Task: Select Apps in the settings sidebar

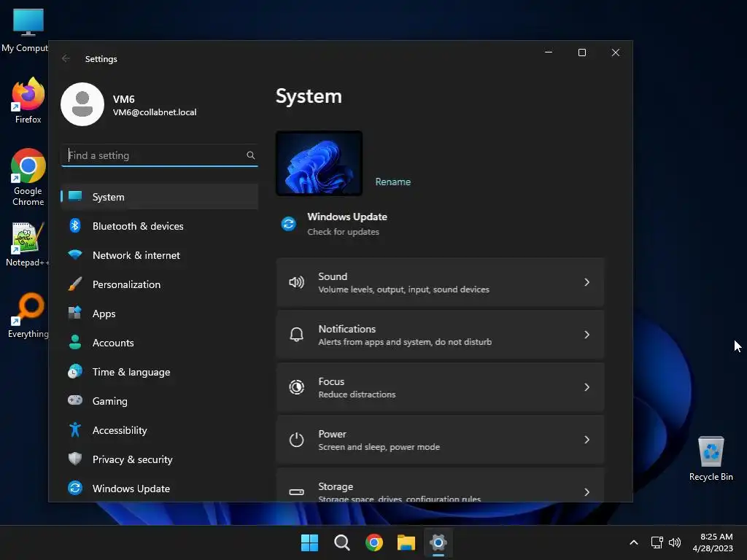Action: (160, 314)
